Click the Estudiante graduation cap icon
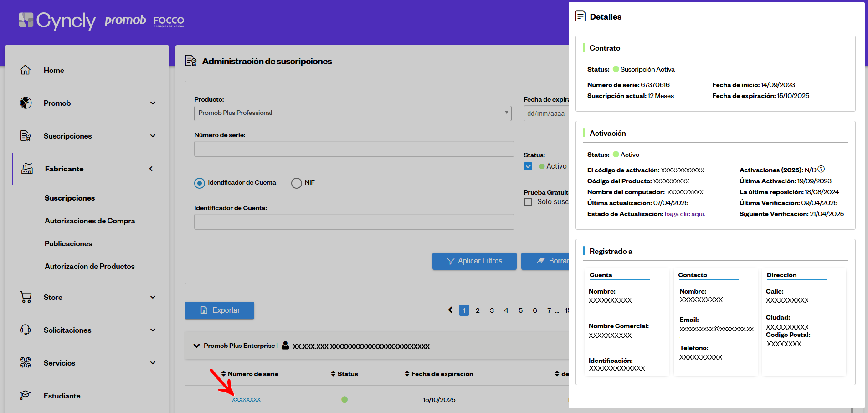This screenshot has width=868, height=413. (26, 395)
